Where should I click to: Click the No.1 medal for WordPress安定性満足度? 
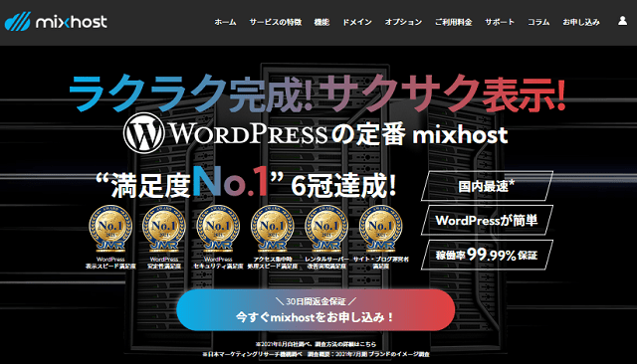pyautogui.click(x=164, y=228)
